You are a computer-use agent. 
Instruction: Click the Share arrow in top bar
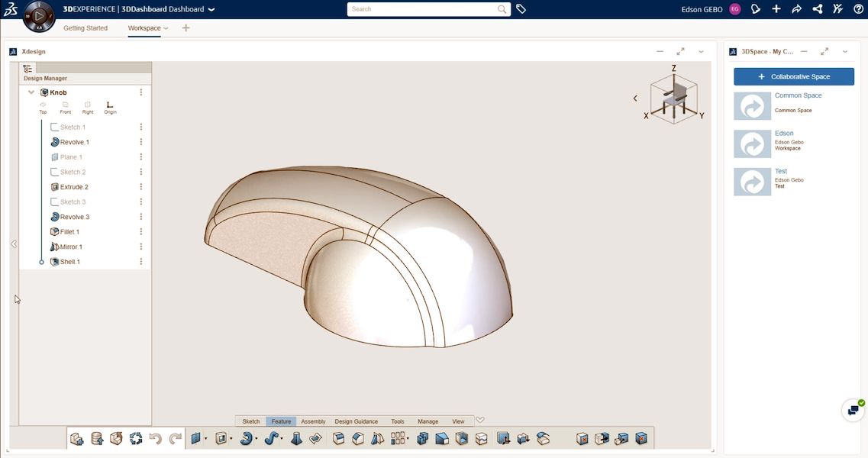(x=796, y=9)
